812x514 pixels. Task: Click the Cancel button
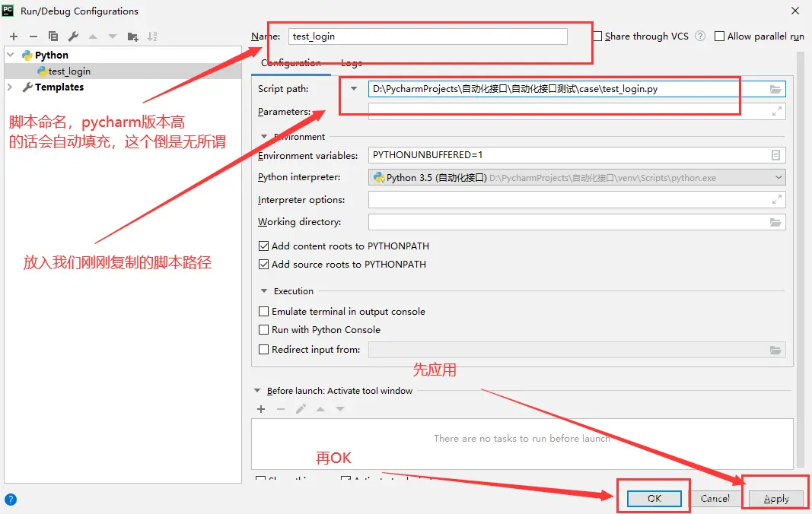[715, 498]
